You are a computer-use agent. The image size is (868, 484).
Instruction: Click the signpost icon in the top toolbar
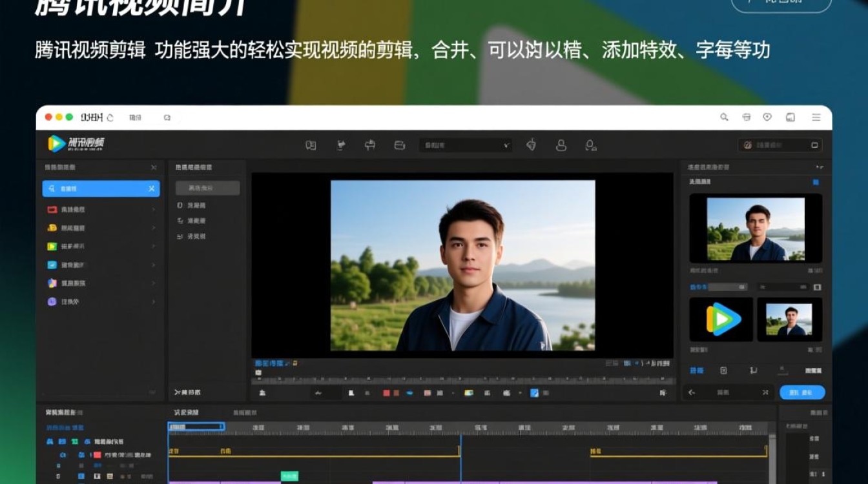(x=370, y=145)
